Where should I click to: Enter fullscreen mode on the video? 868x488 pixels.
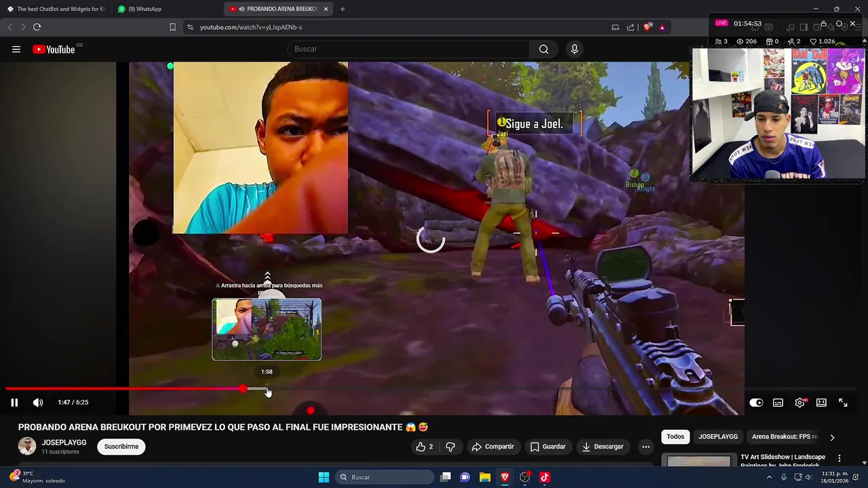tap(843, 403)
